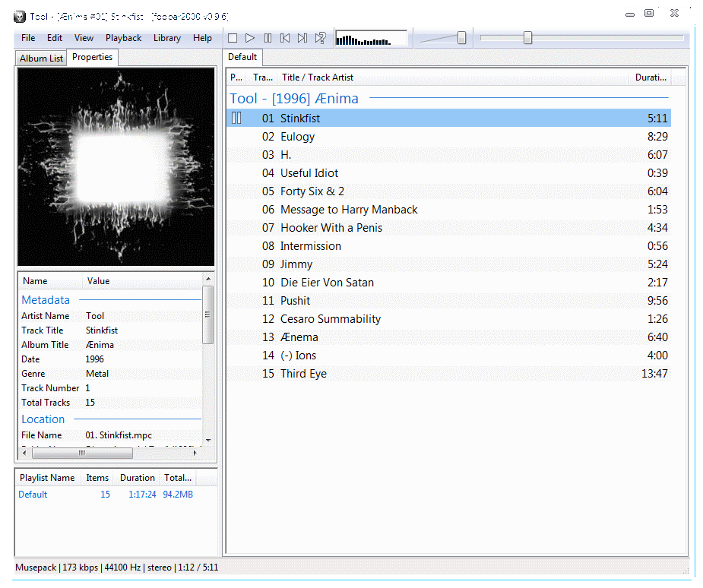Select track 03 H.
This screenshot has width=703, height=588.
tap(448, 155)
